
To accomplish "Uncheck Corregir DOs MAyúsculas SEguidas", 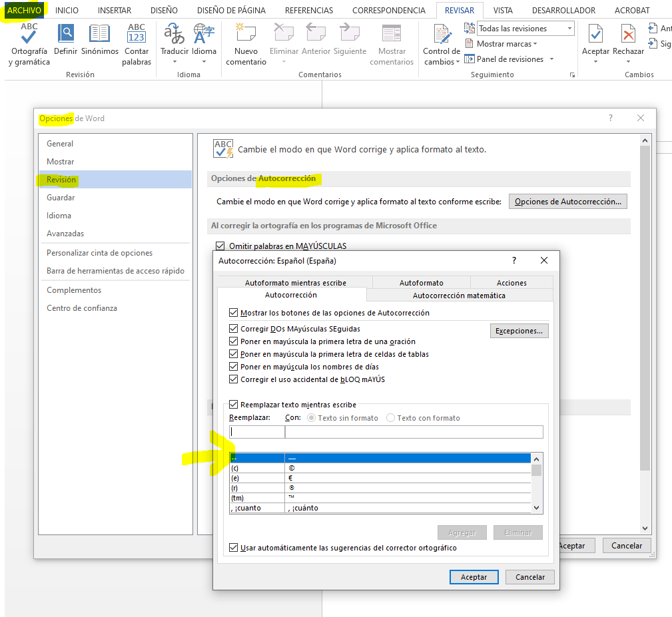I will (x=233, y=329).
